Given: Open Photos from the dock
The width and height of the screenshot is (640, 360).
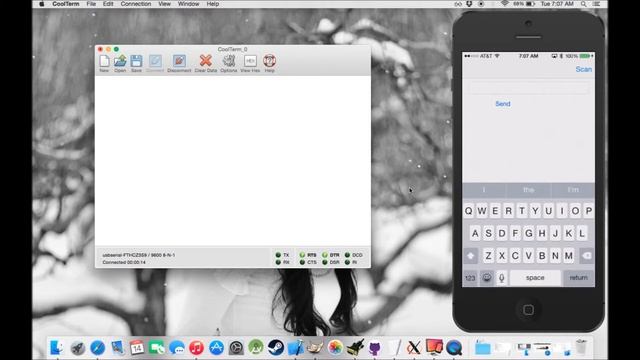Looking at the screenshot, I should tap(335, 348).
